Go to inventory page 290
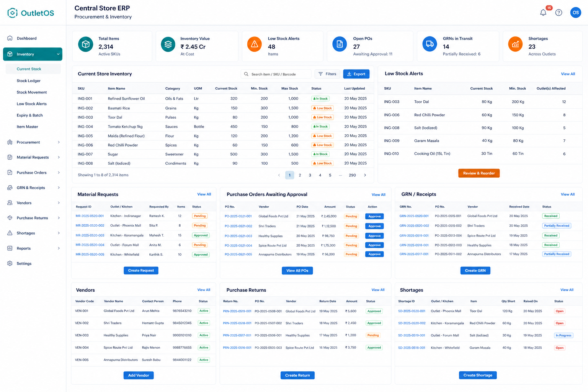588x392 pixels. 352,175
